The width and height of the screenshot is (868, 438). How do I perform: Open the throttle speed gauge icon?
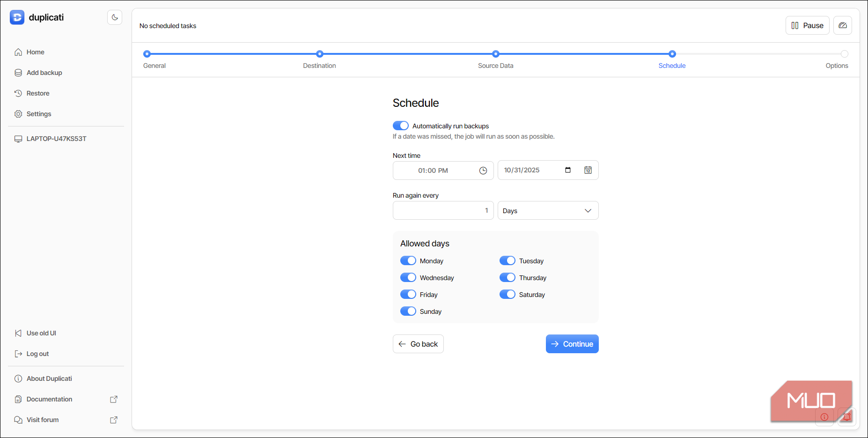click(843, 25)
